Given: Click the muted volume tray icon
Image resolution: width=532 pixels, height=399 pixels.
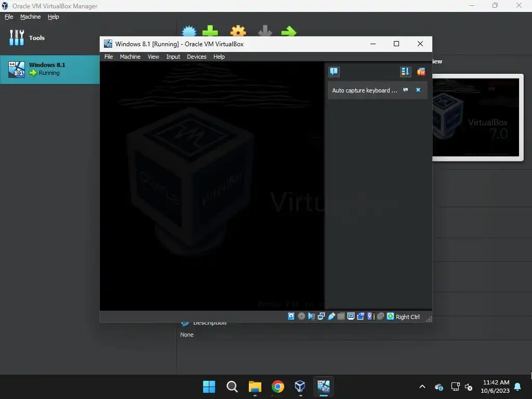Looking at the screenshot, I should (469, 387).
